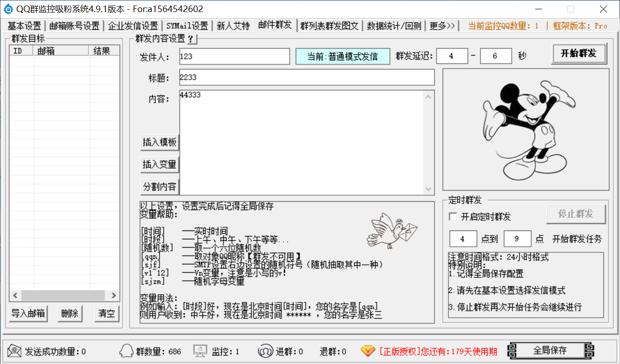
Task: Click the QQ penguin group-count icon
Action: tap(126, 351)
